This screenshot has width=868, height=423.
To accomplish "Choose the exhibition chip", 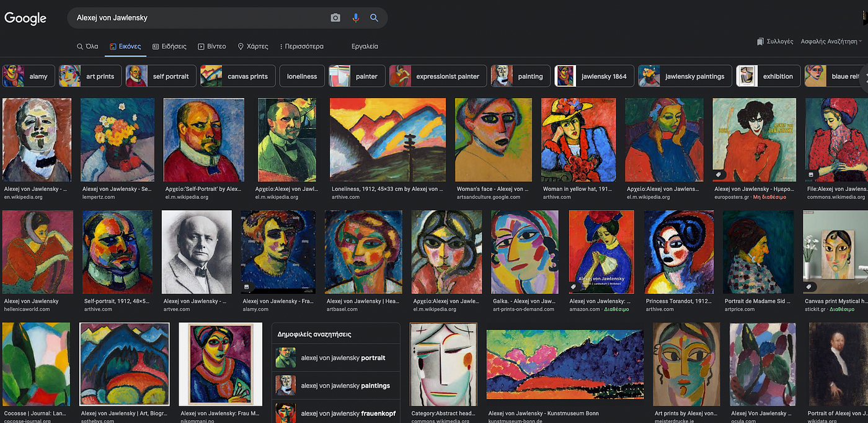I will click(x=768, y=76).
